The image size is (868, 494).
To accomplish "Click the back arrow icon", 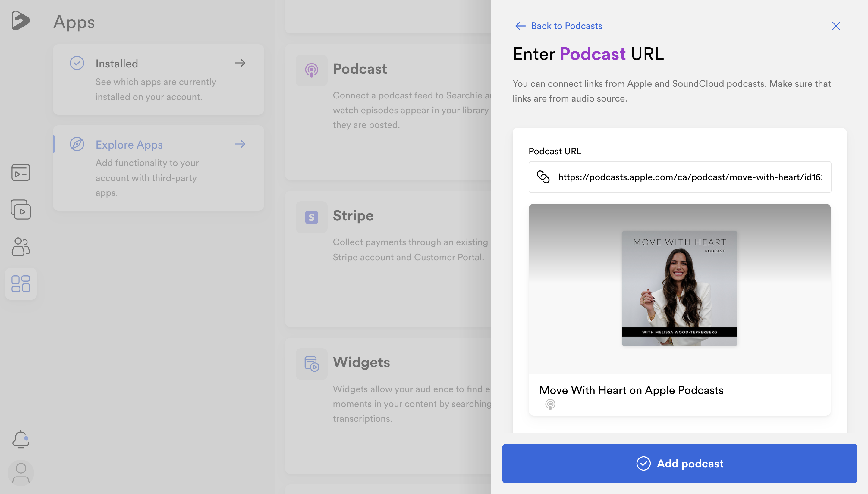I will 520,26.
